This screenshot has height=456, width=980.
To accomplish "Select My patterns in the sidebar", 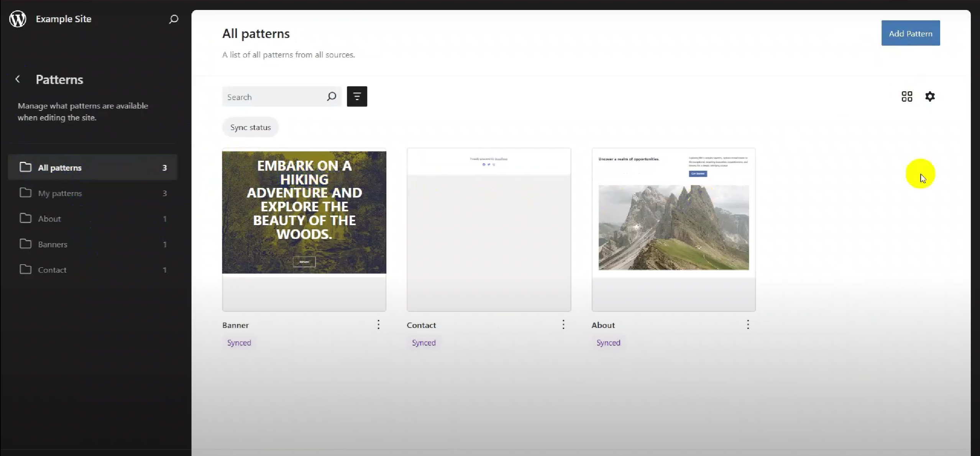I will (60, 193).
